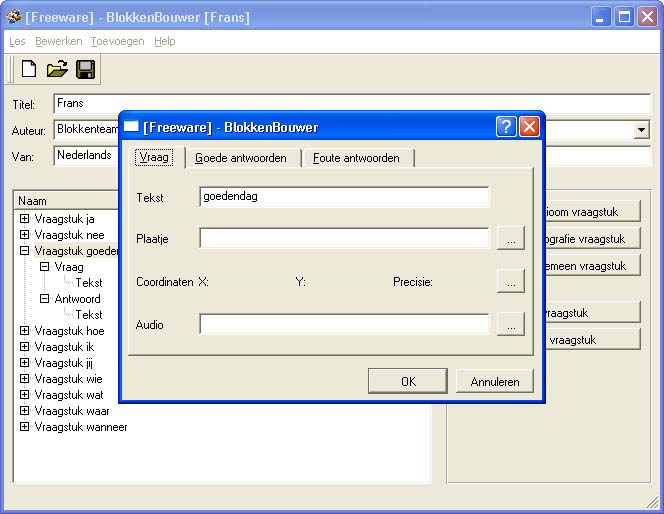Open the Coordinaten picker browse button

pyautogui.click(x=510, y=282)
